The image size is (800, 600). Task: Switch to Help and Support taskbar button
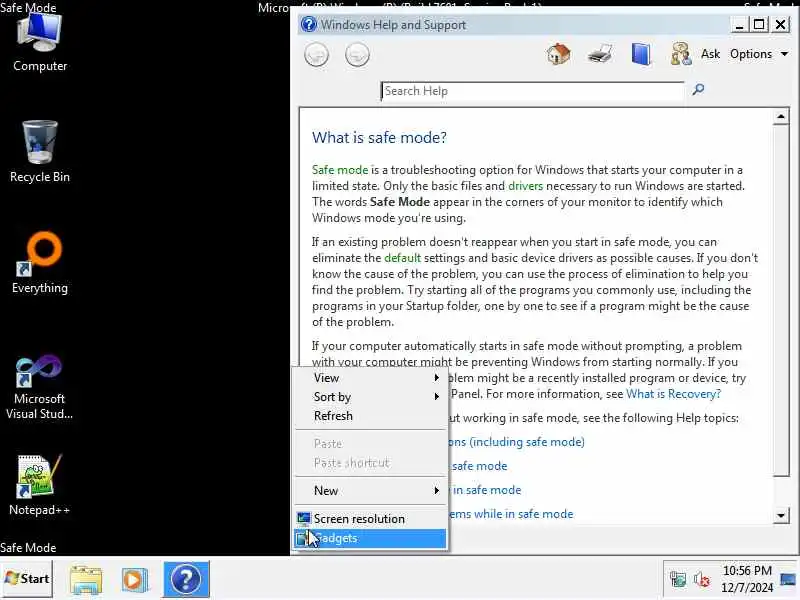click(x=186, y=579)
